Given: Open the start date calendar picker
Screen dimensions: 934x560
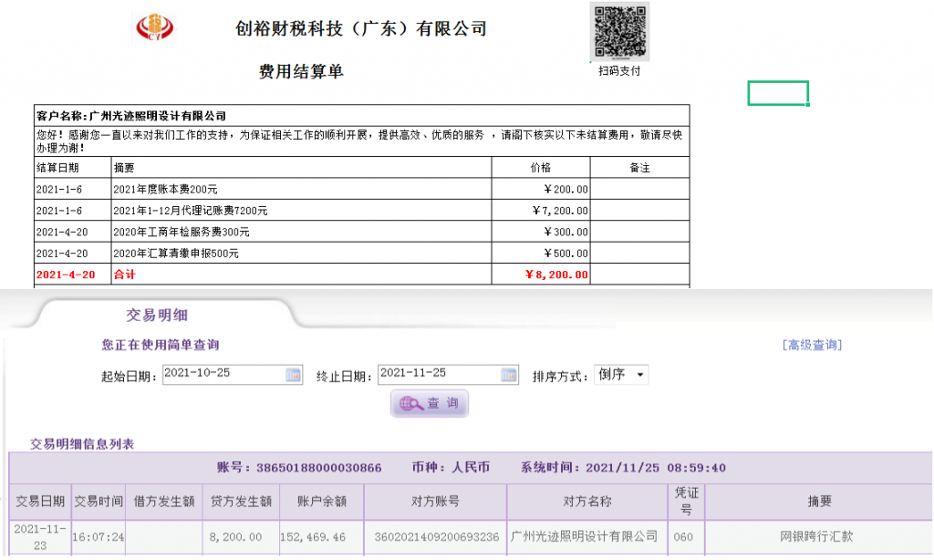Looking at the screenshot, I should point(293,375).
